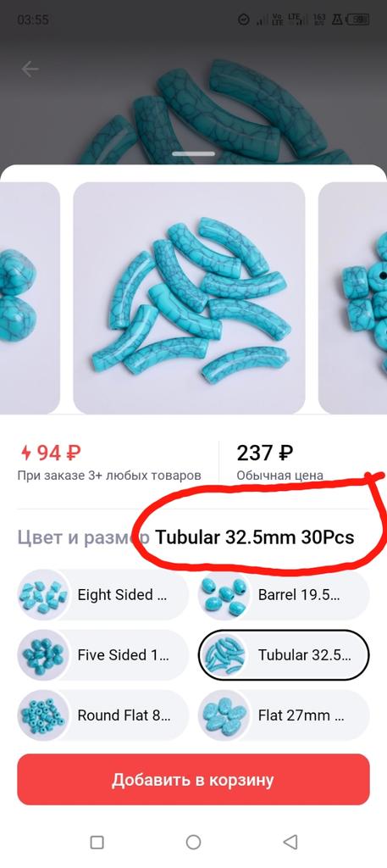Open the right-side beads photo thumbnail

(353, 298)
